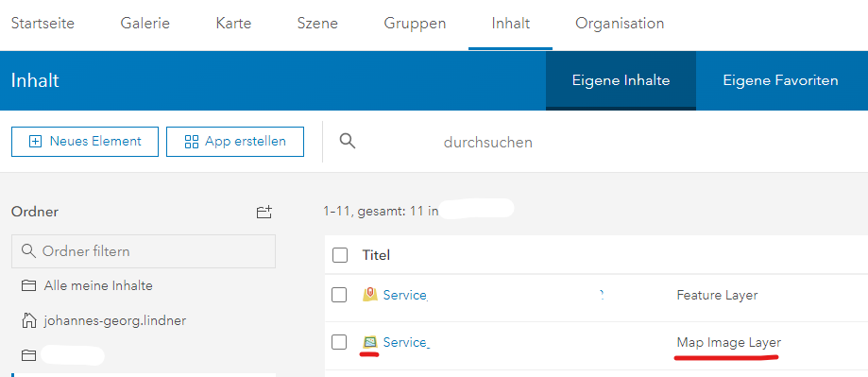868x377 pixels.
Task: Click the grid icon in App erstellen
Action: [x=192, y=142]
